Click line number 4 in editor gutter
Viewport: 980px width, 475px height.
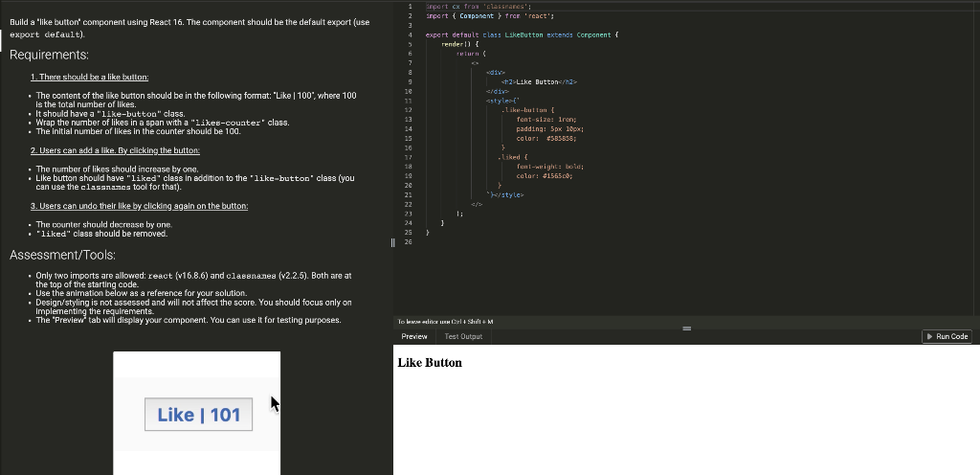click(x=410, y=35)
